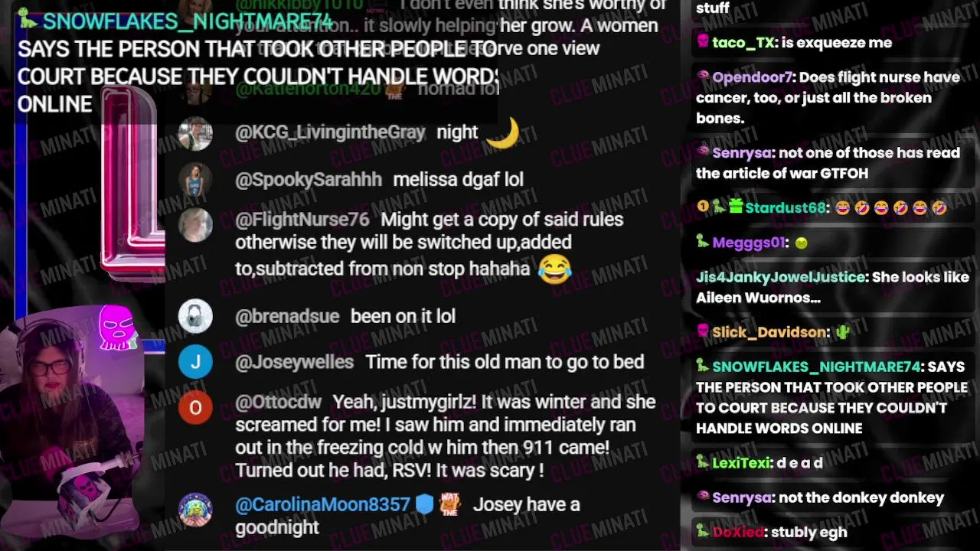Click the SpookySarahhh profile avatar
The width and height of the screenshot is (980, 551).
(x=195, y=180)
